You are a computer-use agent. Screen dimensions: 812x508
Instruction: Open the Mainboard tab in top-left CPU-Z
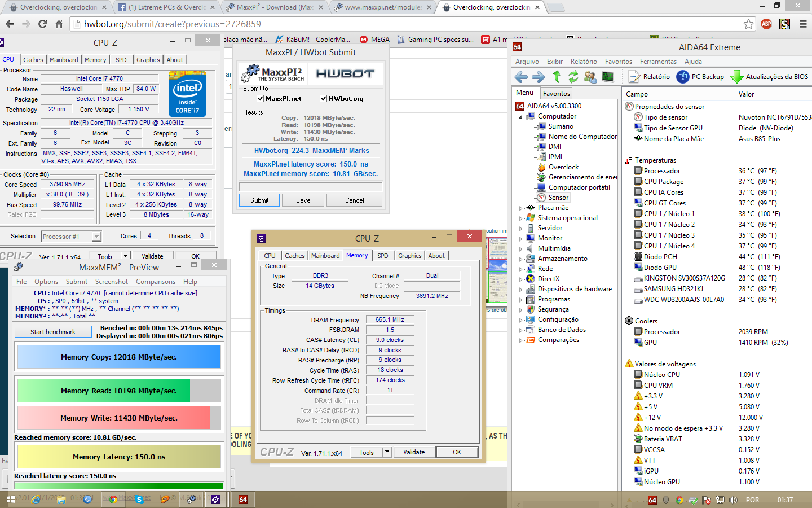click(x=64, y=60)
